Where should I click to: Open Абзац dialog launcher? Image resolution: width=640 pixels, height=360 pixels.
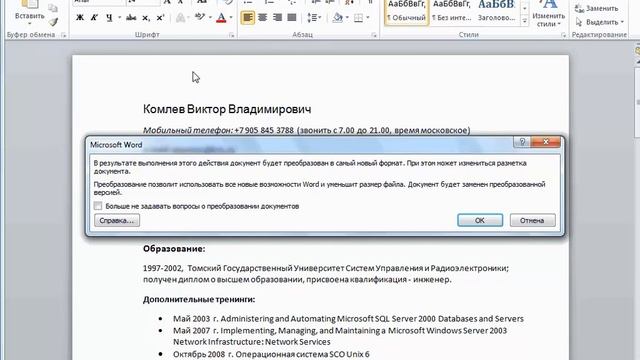pyautogui.click(x=374, y=36)
